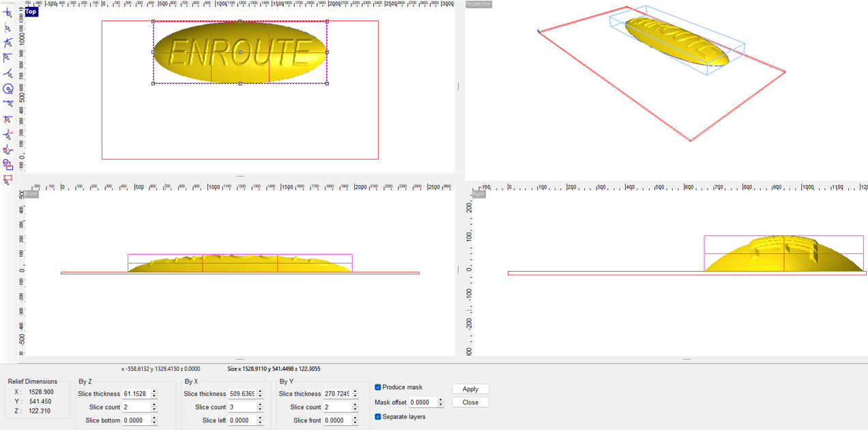Screen dimensions: 868x430
Task: Decrease By Z slice count with down arrow
Action: tap(154, 410)
